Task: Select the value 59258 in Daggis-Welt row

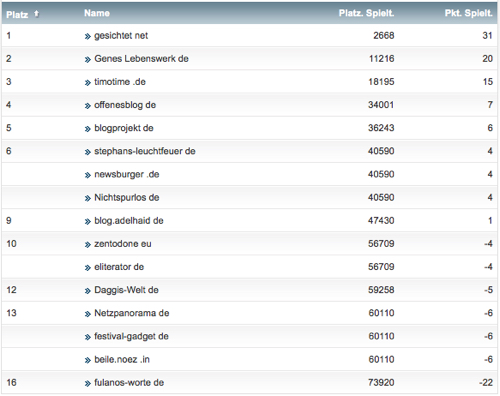Action: 381,290
